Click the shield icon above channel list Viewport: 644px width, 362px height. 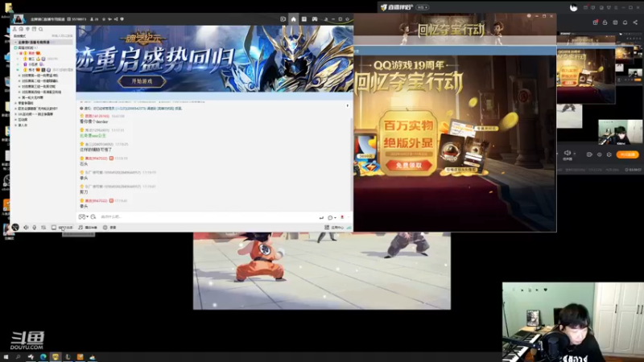pyautogui.click(x=27, y=29)
